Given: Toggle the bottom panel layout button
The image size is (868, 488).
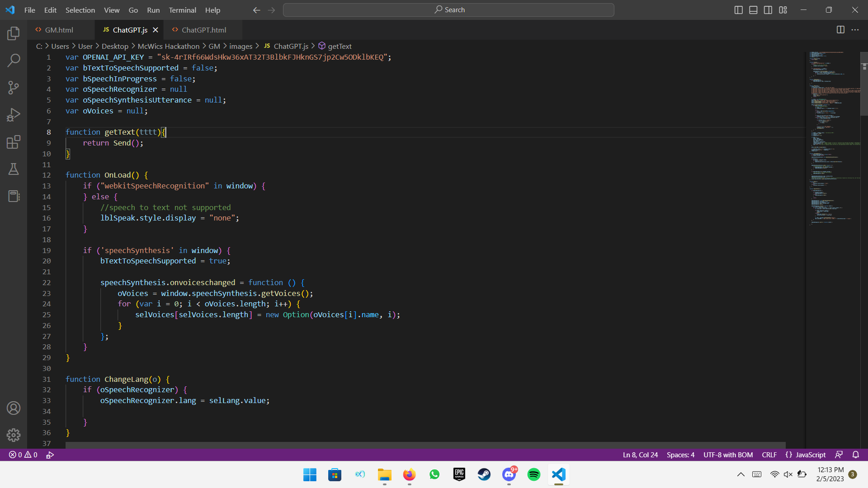Looking at the screenshot, I should coord(753,10).
